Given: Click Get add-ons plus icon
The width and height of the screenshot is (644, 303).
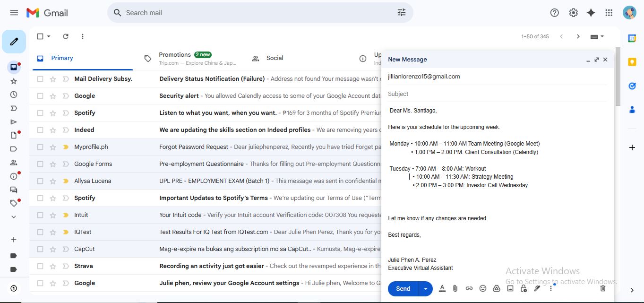Looking at the screenshot, I should pos(632,147).
